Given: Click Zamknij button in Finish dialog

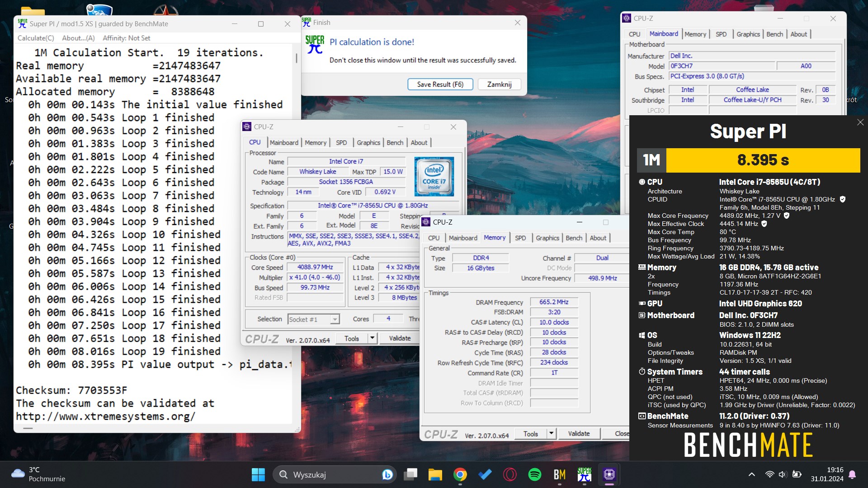Looking at the screenshot, I should [x=500, y=84].
